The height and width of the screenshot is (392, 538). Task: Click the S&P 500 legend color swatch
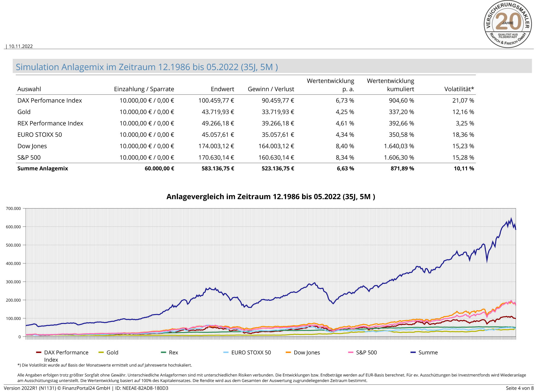(351, 352)
